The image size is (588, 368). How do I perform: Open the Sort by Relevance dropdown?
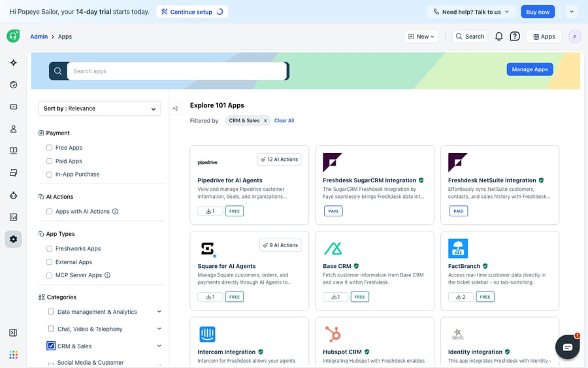(99, 109)
